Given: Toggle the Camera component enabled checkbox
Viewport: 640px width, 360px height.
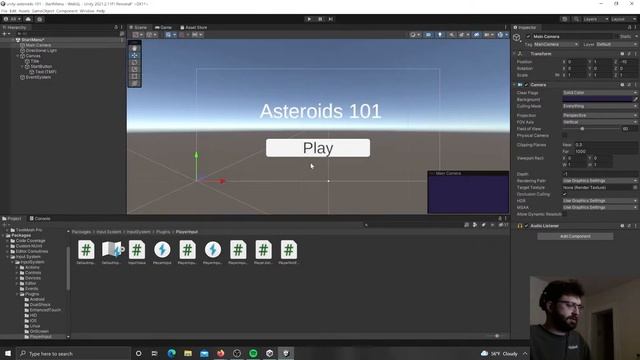Looking at the screenshot, I should (x=527, y=84).
